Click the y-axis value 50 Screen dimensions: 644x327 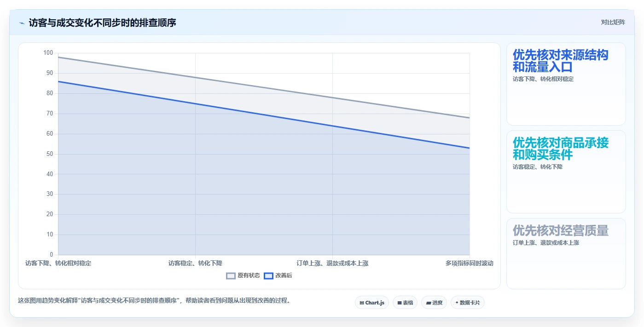[x=50, y=154]
